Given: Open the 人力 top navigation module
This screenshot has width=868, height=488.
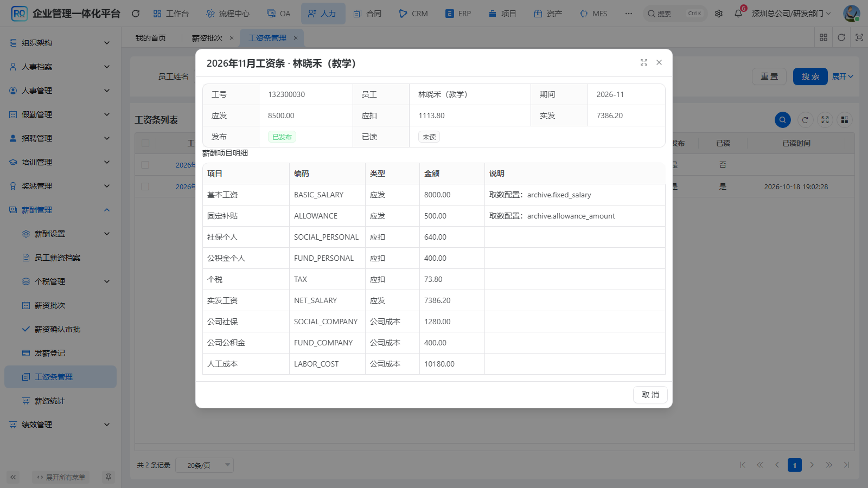Looking at the screenshot, I should click(x=323, y=14).
